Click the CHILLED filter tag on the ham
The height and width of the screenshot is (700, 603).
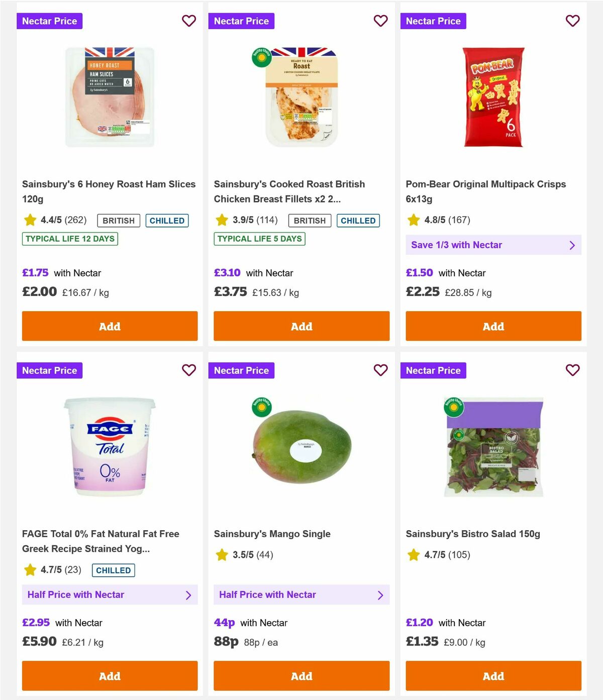tap(167, 220)
